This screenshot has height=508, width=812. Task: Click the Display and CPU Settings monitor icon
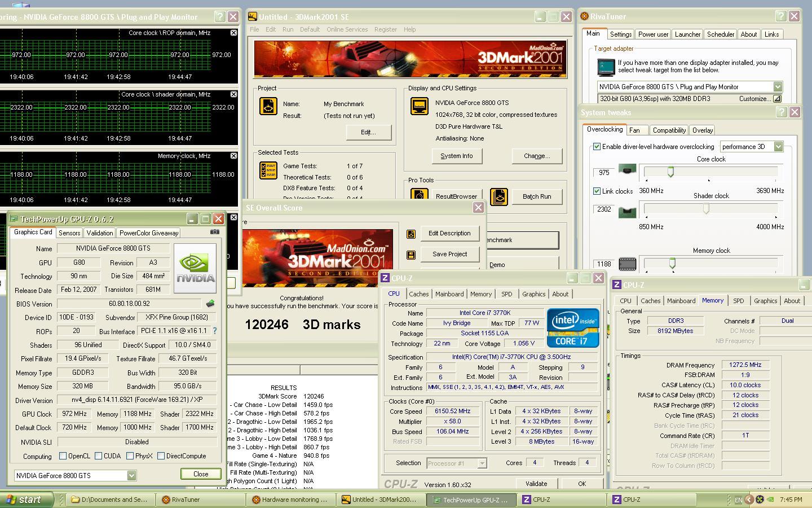pos(419,106)
